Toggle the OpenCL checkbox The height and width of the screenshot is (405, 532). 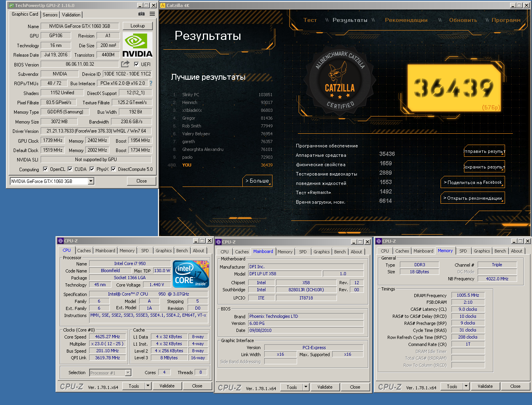point(45,169)
